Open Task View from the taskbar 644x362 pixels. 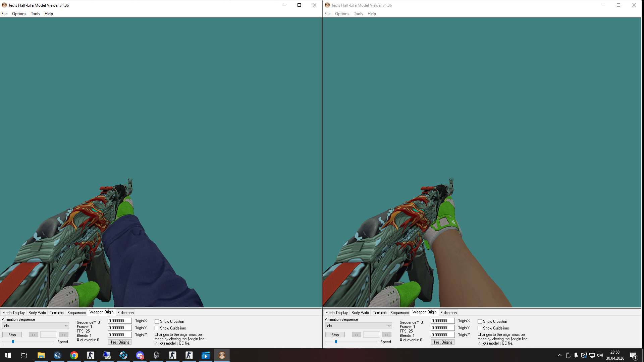(24, 355)
